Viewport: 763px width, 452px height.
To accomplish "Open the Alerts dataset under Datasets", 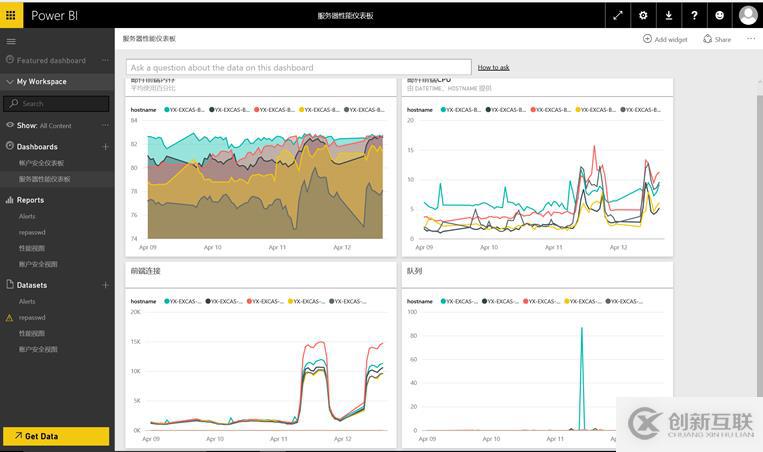I will point(27,301).
